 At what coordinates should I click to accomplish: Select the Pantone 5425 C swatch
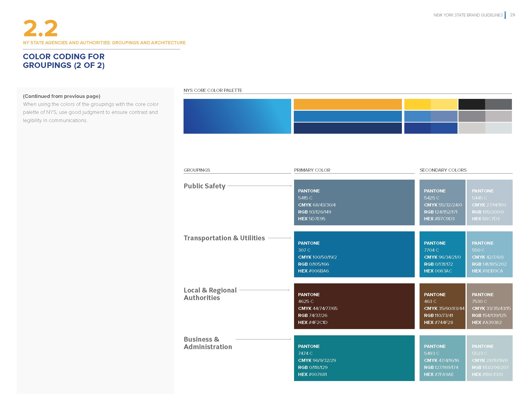tap(442, 202)
